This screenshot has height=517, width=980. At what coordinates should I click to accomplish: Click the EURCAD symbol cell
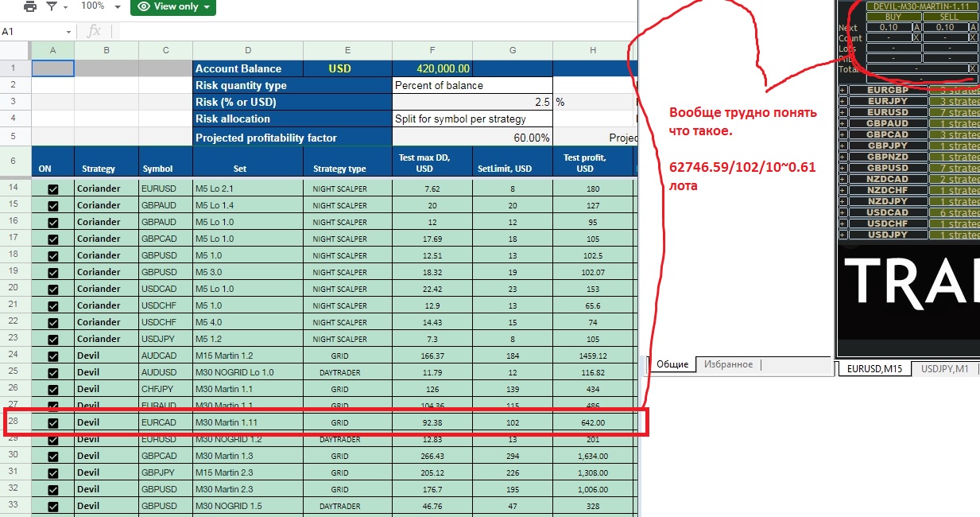[165, 423]
